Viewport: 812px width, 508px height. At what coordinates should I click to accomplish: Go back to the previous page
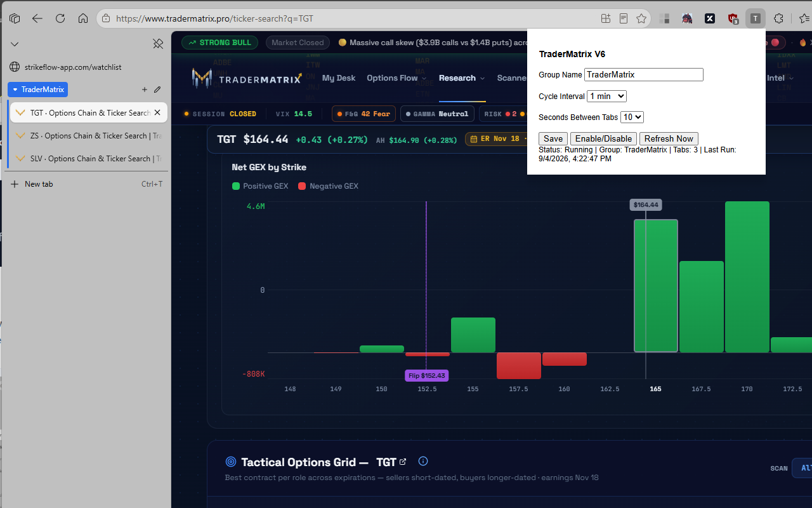point(37,18)
